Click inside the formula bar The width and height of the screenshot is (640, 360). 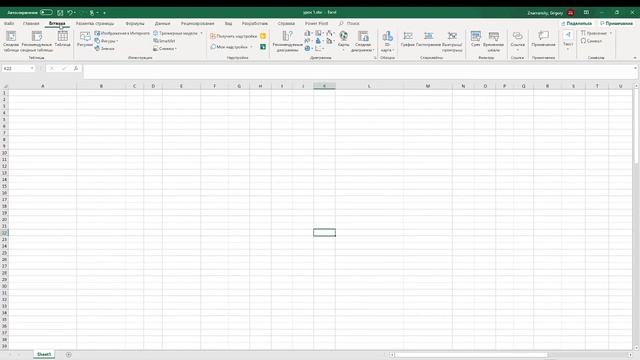[358, 71]
